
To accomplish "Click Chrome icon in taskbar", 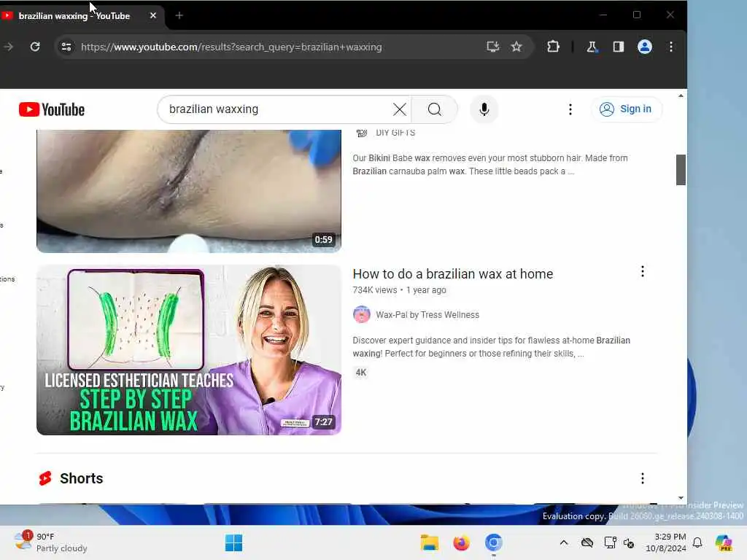I will pyautogui.click(x=494, y=542).
